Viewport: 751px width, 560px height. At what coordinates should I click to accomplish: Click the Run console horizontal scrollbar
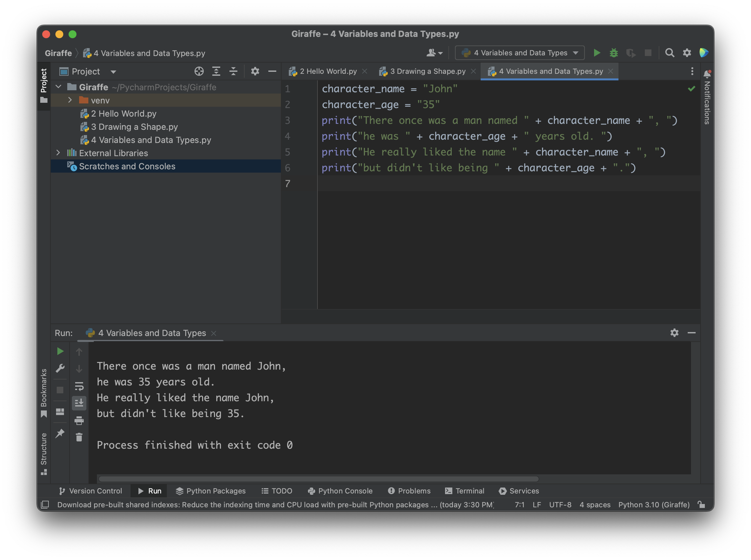(x=318, y=479)
